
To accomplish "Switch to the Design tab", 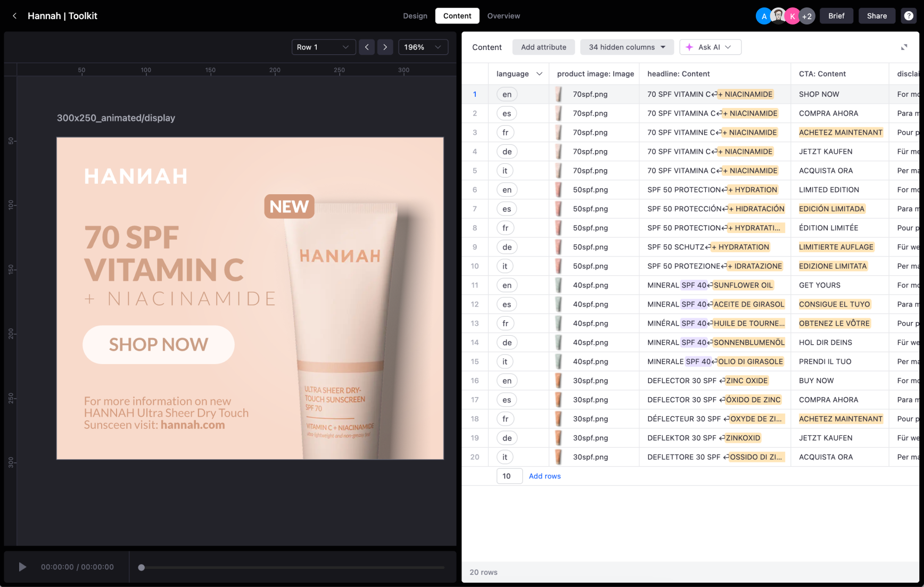I will [415, 16].
